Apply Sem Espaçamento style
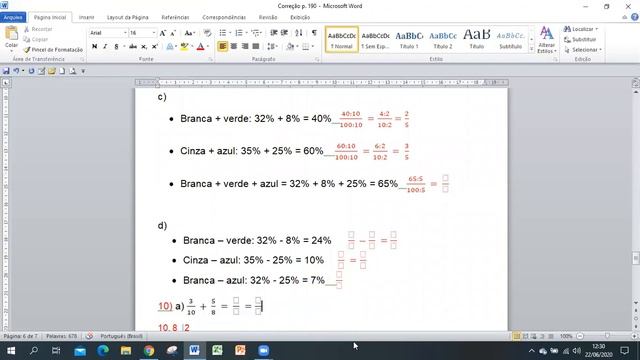The width and height of the screenshot is (640, 360). tap(375, 40)
